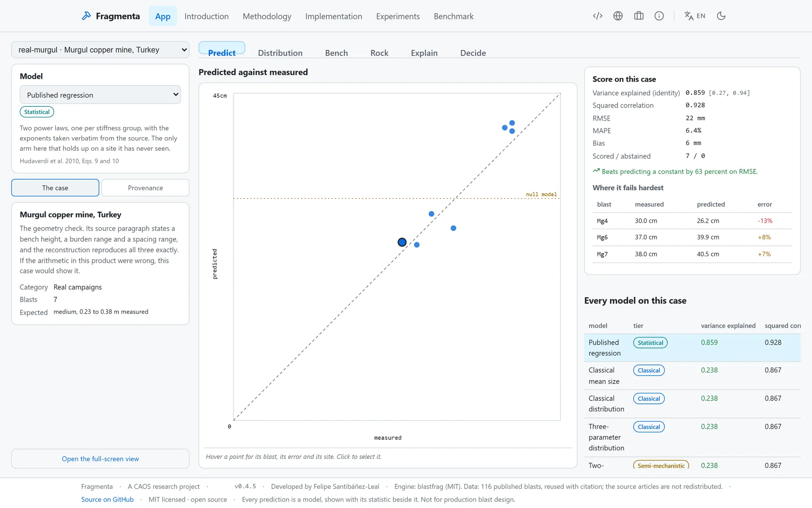
Task: Click the Hudaverdi et al. 2010 citation
Action: tap(69, 161)
